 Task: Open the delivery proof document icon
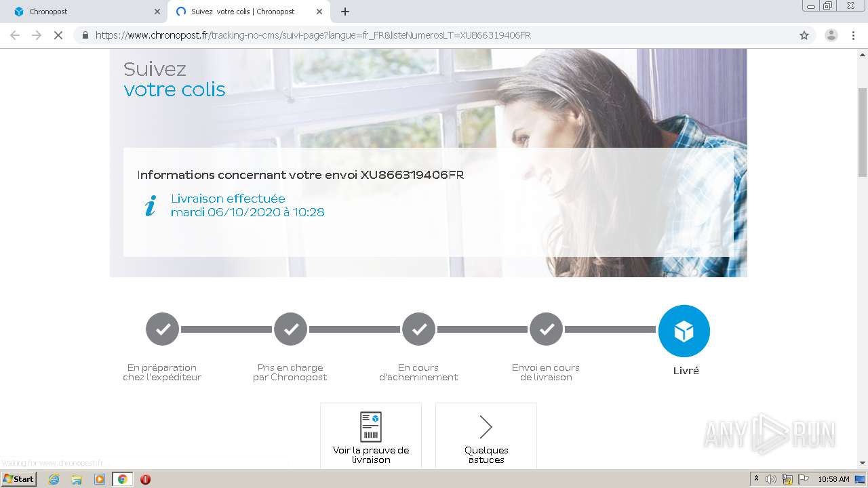pyautogui.click(x=371, y=426)
